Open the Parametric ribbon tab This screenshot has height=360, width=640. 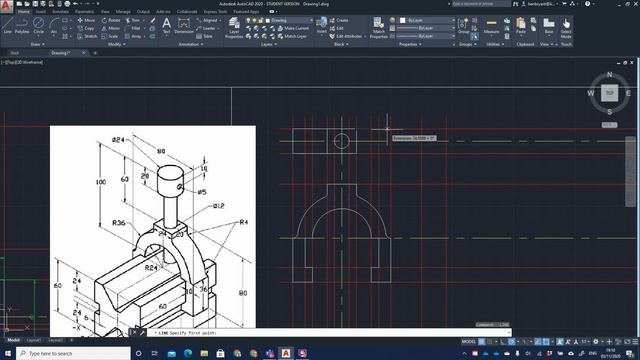[84, 12]
